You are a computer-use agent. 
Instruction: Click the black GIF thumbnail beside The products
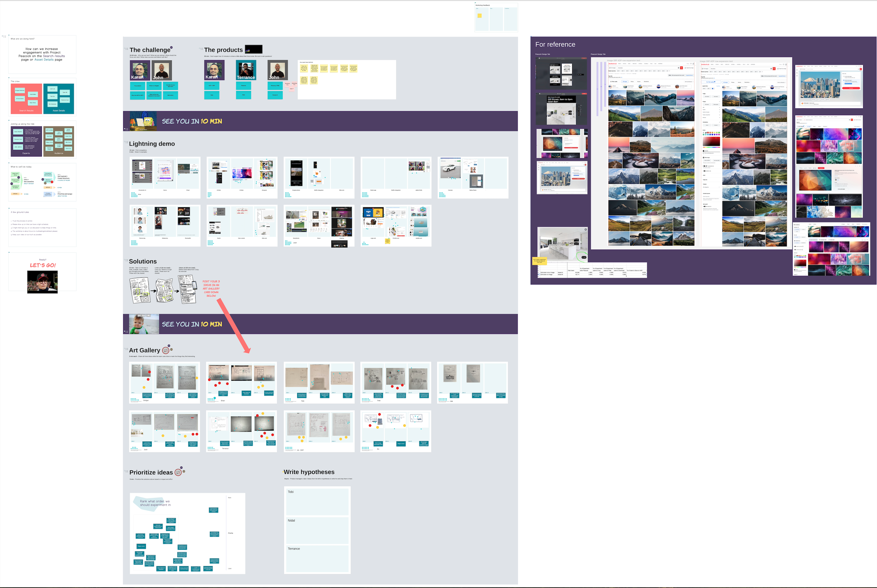pos(254,49)
